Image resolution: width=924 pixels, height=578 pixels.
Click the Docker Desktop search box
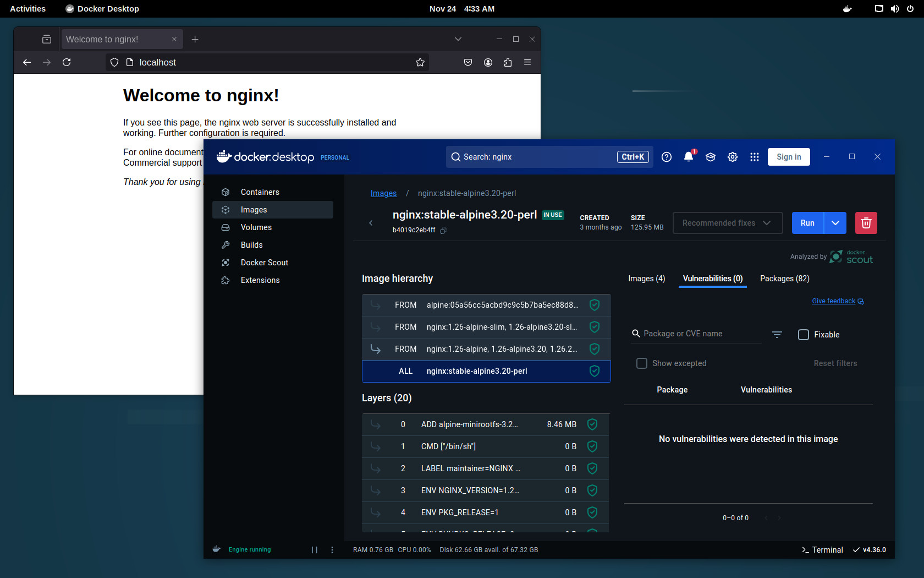549,157
